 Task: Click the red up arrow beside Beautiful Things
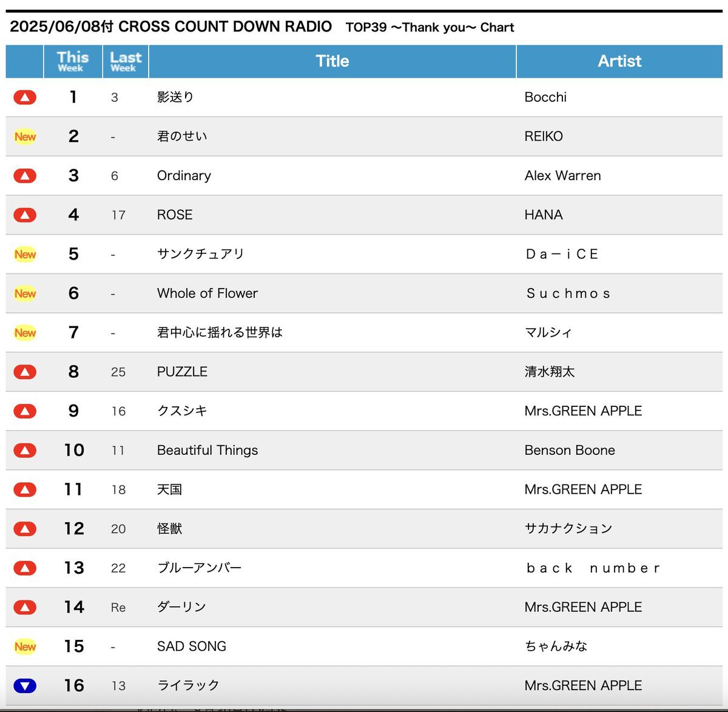click(25, 450)
